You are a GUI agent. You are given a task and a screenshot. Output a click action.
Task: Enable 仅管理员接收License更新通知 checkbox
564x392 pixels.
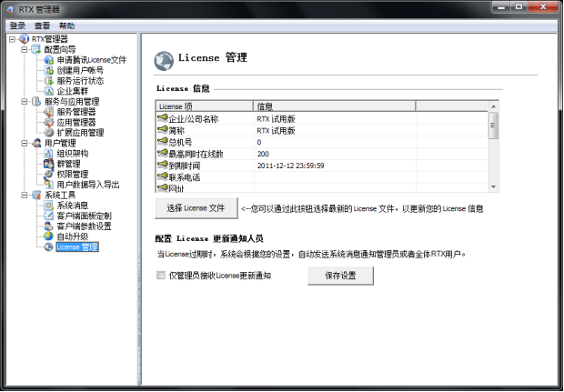[x=161, y=276]
